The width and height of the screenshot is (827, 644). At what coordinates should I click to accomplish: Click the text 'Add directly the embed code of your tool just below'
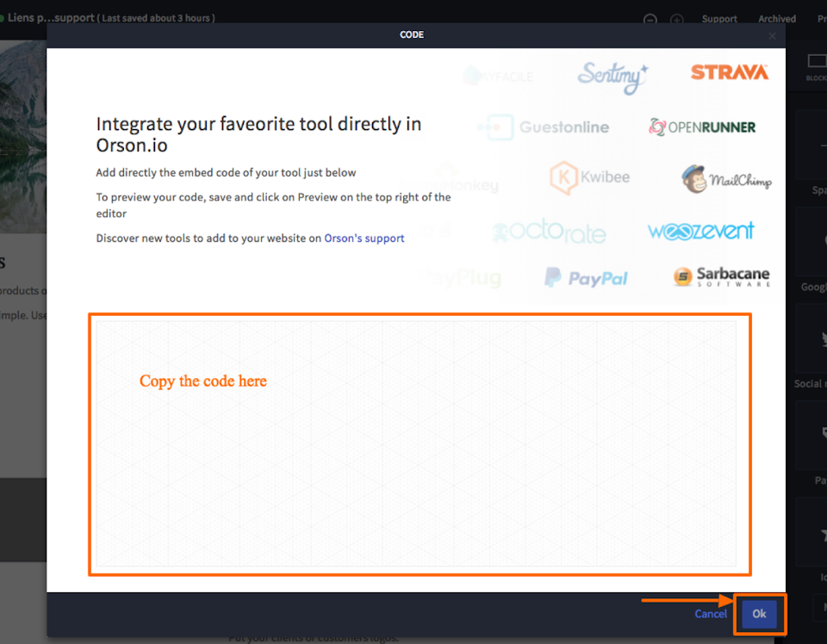click(x=226, y=173)
